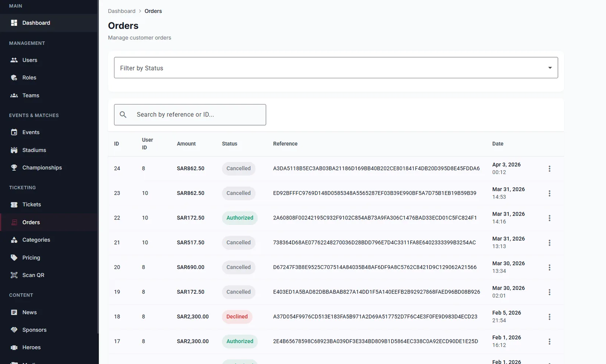606x364 pixels.
Task: Click the Amount column header
Action: 186,144
